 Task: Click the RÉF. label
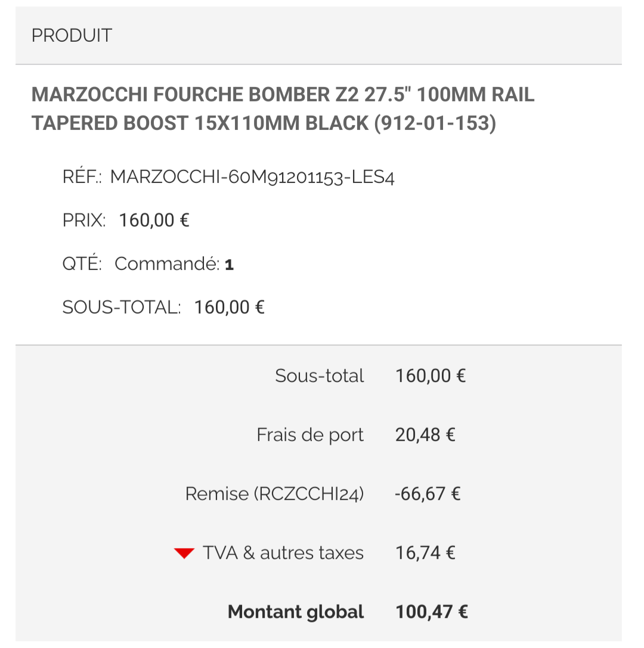tap(82, 177)
